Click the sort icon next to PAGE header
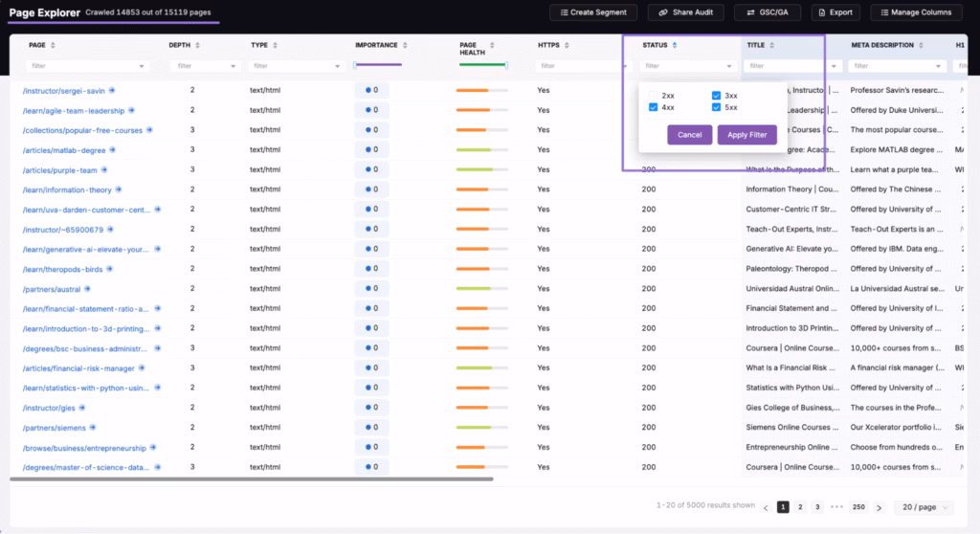This screenshot has height=534, width=980. click(x=53, y=45)
